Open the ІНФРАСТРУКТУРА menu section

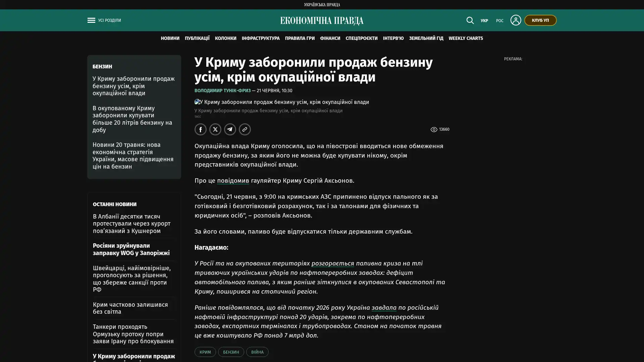click(x=261, y=38)
